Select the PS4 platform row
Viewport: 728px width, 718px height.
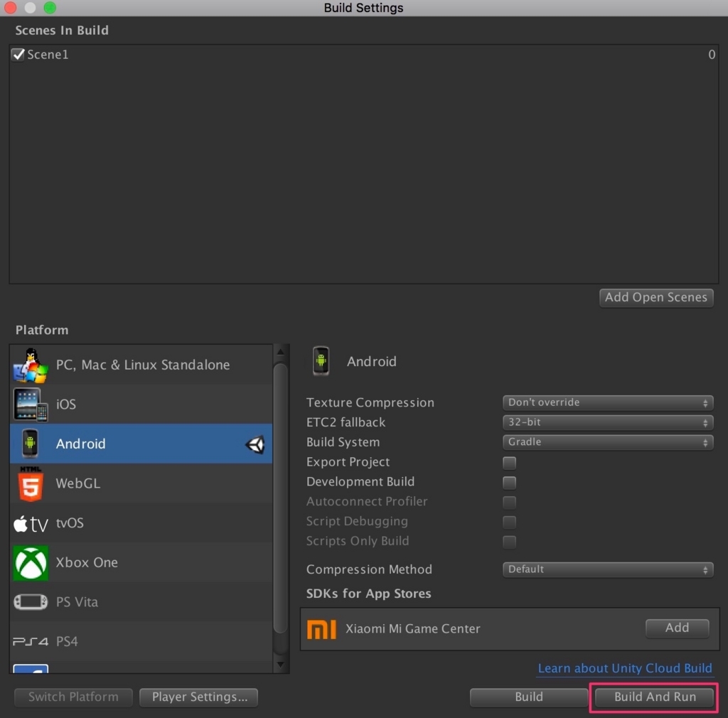point(141,641)
